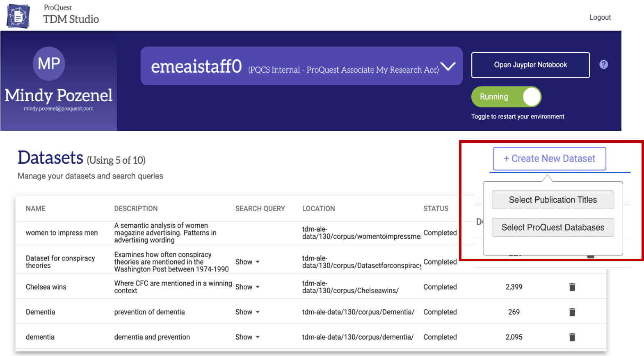
Task: Click the corpus/Dementia/ location path
Action: click(x=358, y=312)
